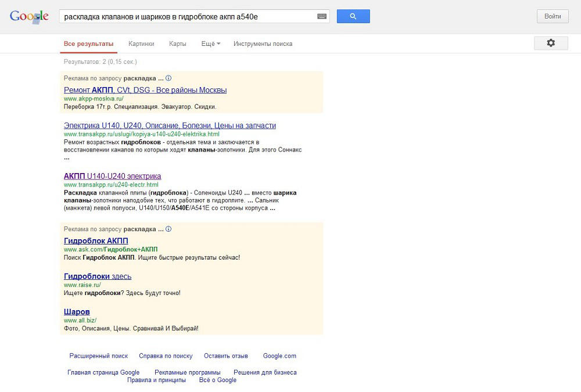Open "АКПП U140-U240 электрика" result

tap(112, 176)
